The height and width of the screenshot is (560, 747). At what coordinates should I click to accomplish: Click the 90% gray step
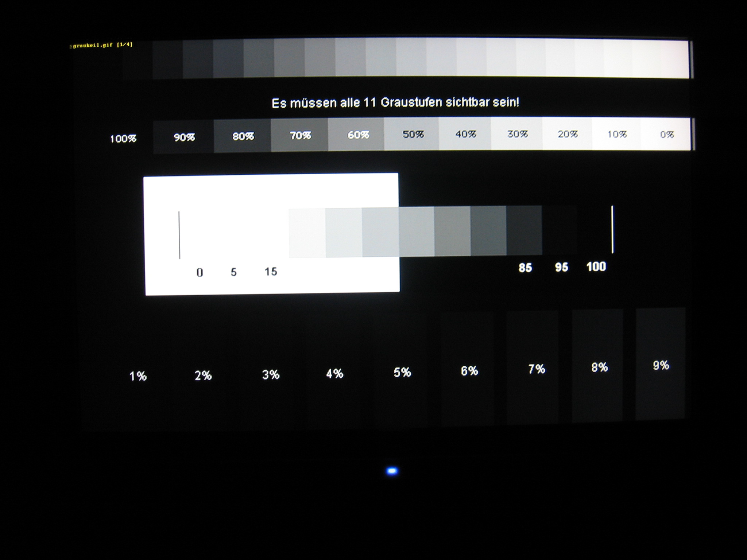[x=183, y=137]
